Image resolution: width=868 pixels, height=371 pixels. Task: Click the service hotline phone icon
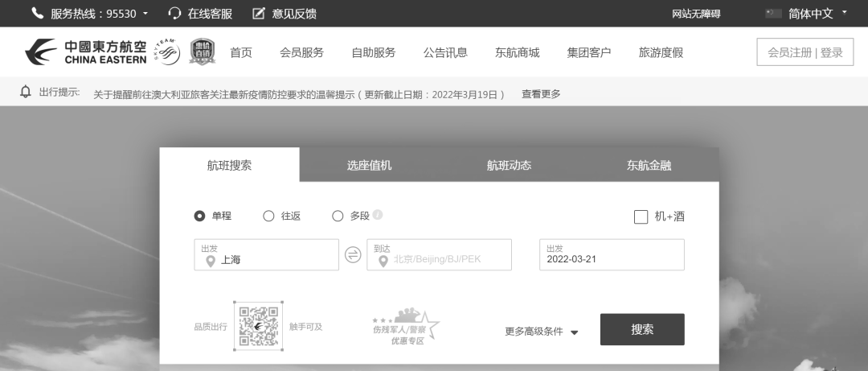click(37, 14)
